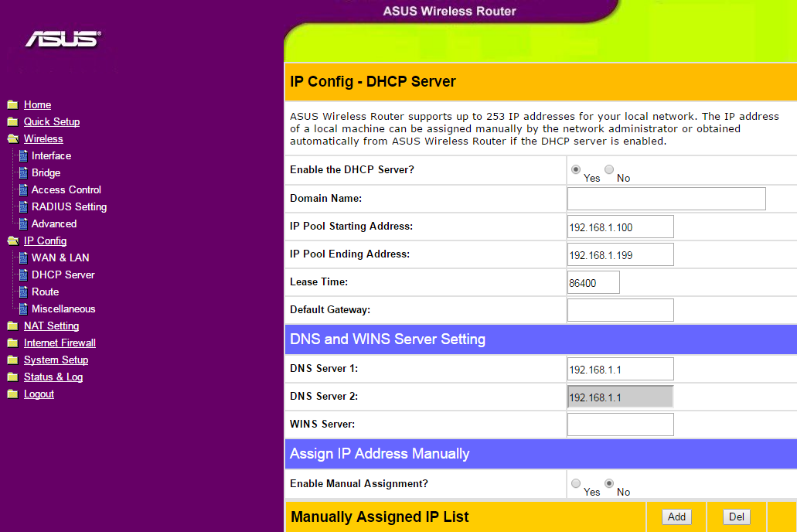Open the Wireless Advanced page
797x532 pixels.
(54, 223)
